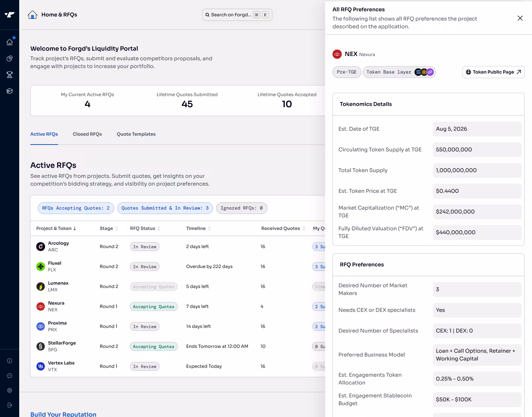Click Arcology In Review status badge
This screenshot has height=417, width=532.
(x=145, y=247)
